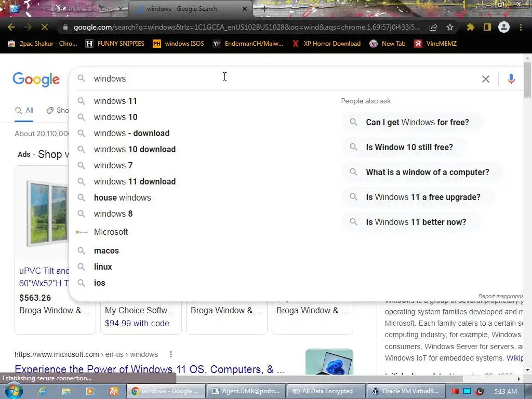Open the windows ISOS bookmark
Screen dimensions: 532x399
pyautogui.click(x=179, y=44)
